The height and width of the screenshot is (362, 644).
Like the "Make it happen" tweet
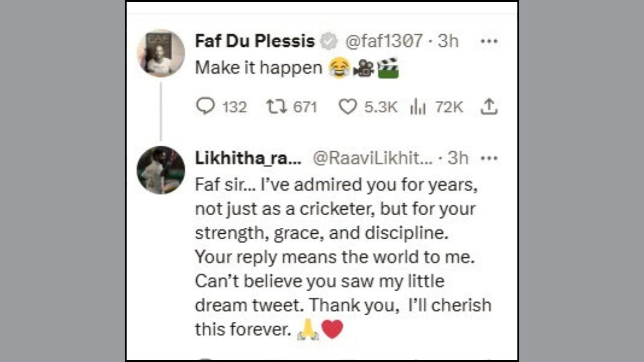pos(347,107)
